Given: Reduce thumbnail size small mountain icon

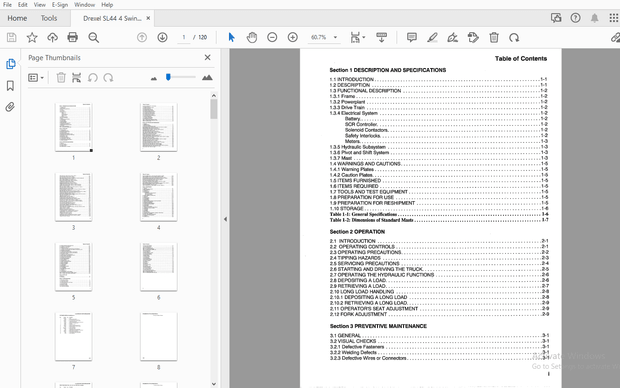Looking at the screenshot, I should click(x=154, y=78).
